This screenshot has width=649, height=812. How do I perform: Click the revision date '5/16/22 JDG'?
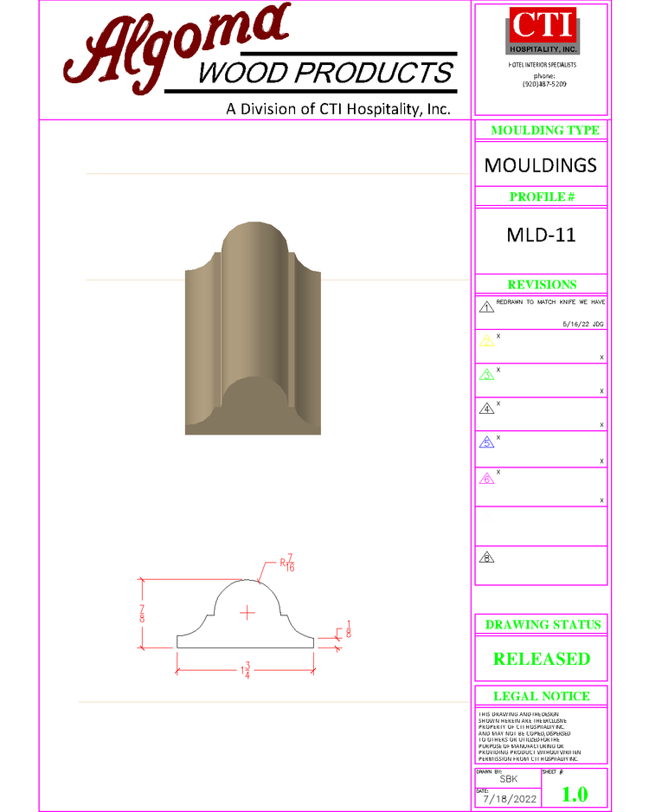pos(582,324)
